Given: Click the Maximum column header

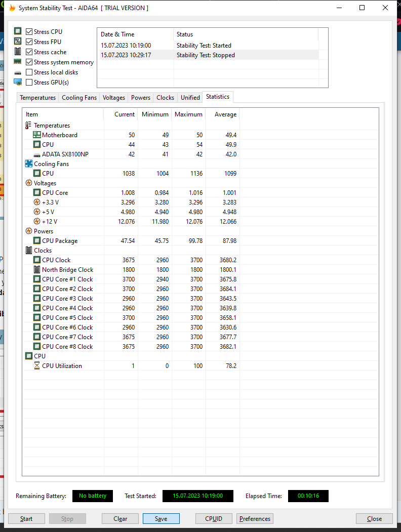Looking at the screenshot, I should (189, 114).
